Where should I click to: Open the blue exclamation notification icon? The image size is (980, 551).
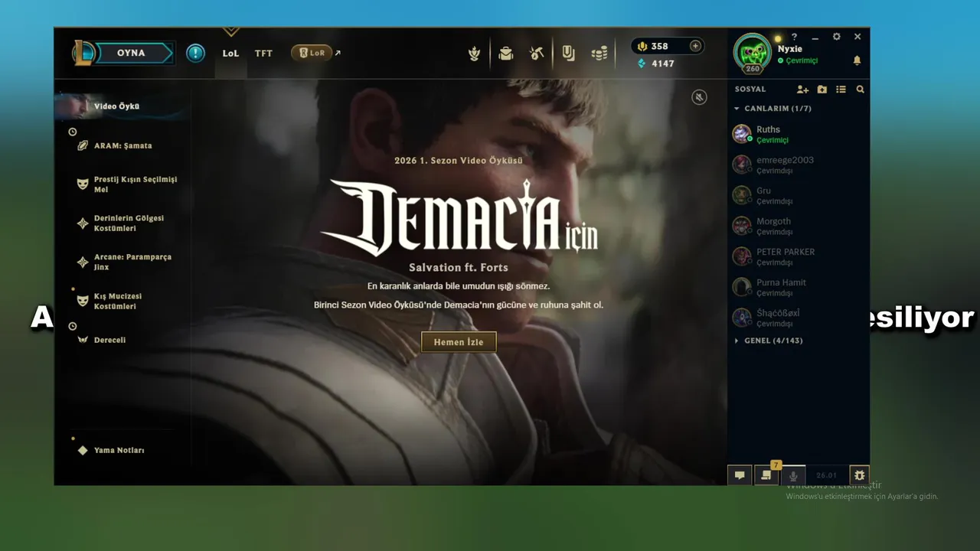pos(195,53)
